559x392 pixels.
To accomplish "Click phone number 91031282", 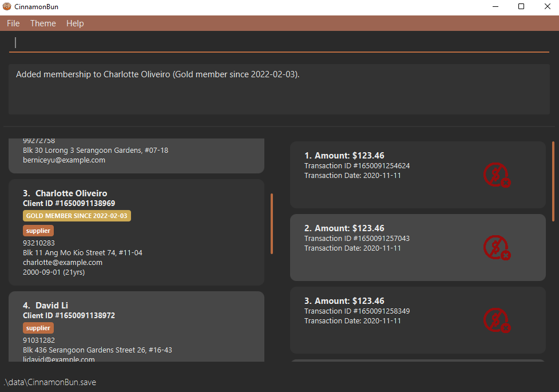I will [x=39, y=340].
